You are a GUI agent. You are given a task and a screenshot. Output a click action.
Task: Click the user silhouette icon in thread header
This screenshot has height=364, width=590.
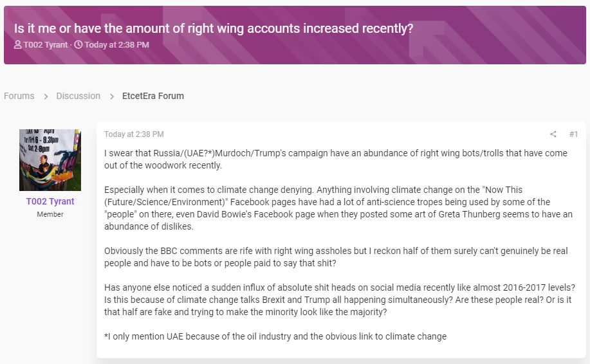click(x=17, y=45)
